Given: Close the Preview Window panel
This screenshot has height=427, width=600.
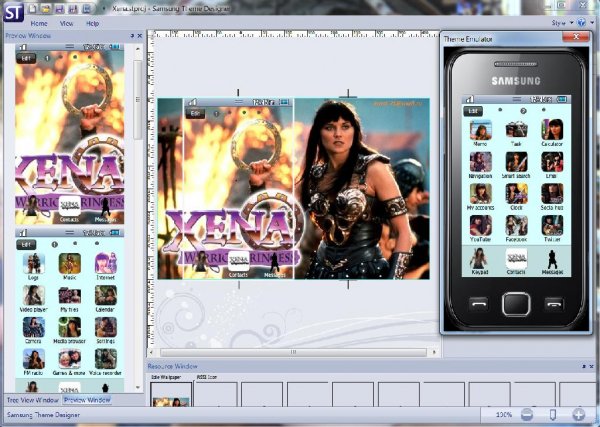Looking at the screenshot, I should (140, 36).
